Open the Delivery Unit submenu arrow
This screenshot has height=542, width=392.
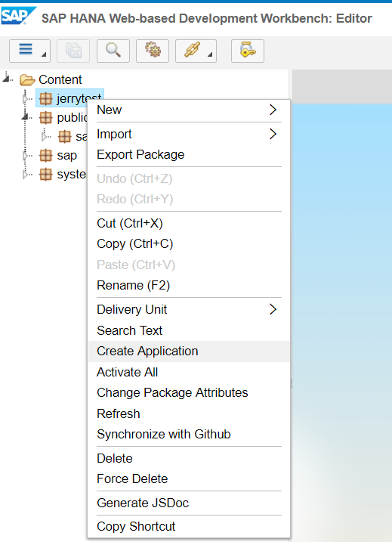[273, 309]
